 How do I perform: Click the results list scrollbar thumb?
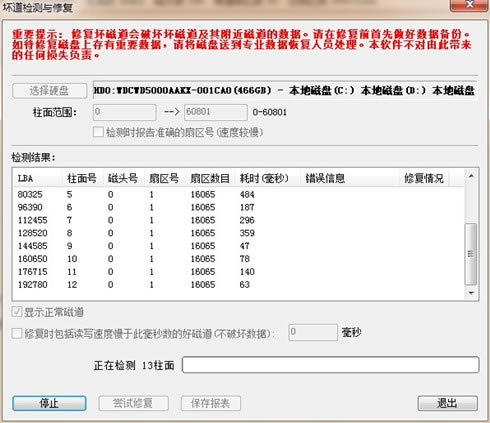471,254
